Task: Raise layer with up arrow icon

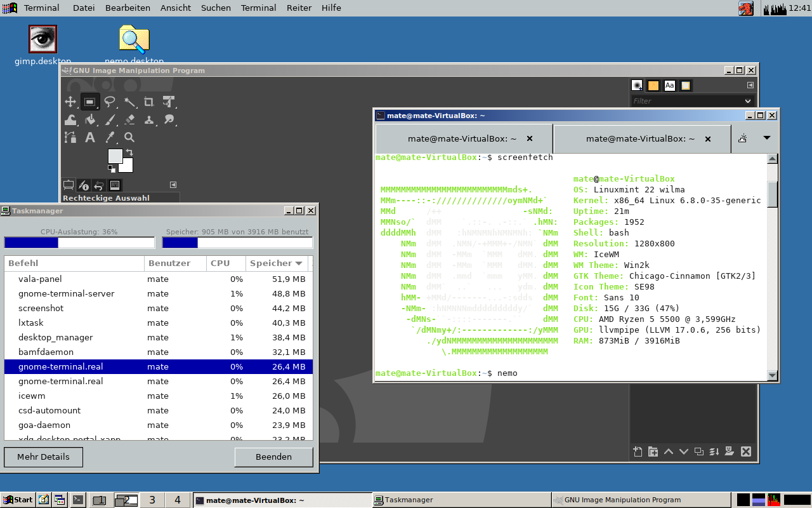Action: (669, 451)
